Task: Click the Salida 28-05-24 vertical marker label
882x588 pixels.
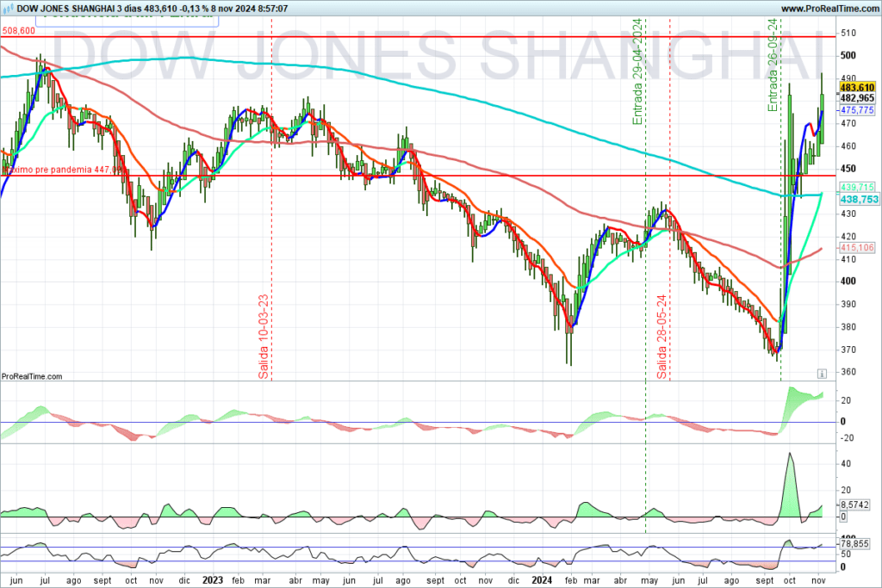Action: (661, 336)
